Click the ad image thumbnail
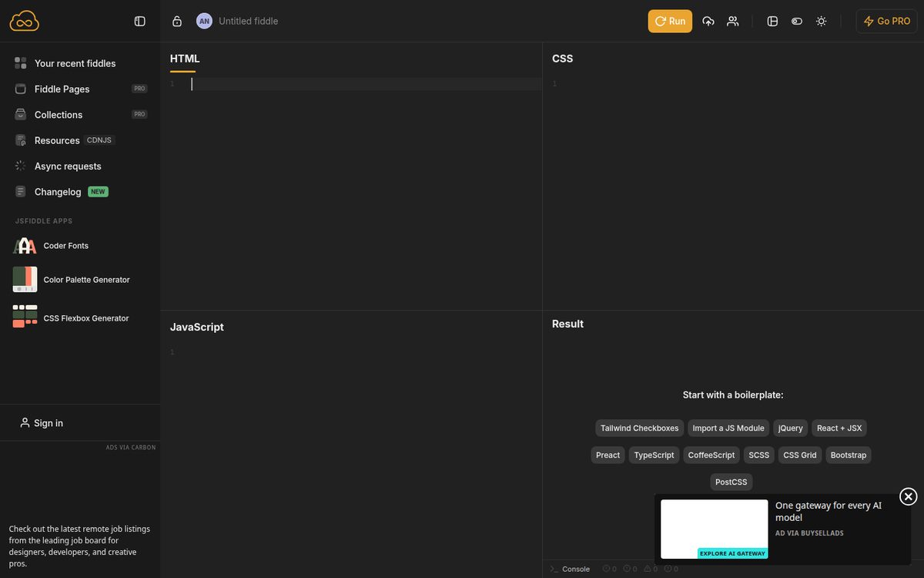Screen dimensions: 924x578 pos(715,529)
